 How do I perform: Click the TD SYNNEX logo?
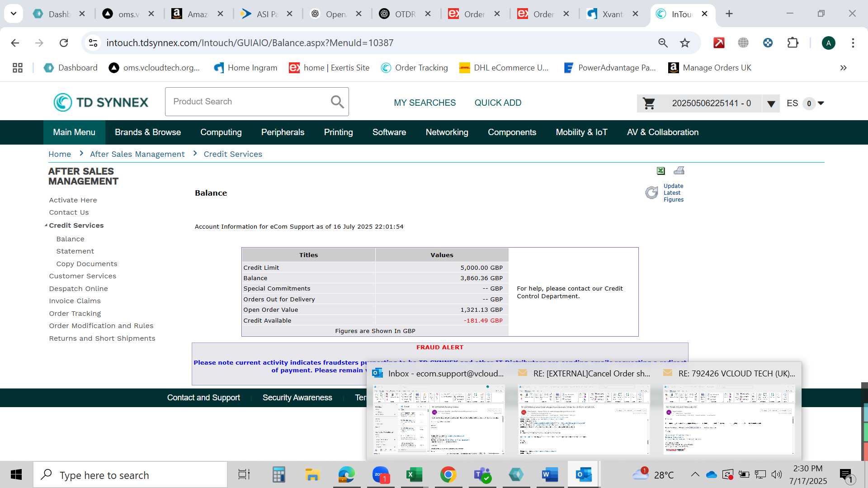click(x=101, y=102)
